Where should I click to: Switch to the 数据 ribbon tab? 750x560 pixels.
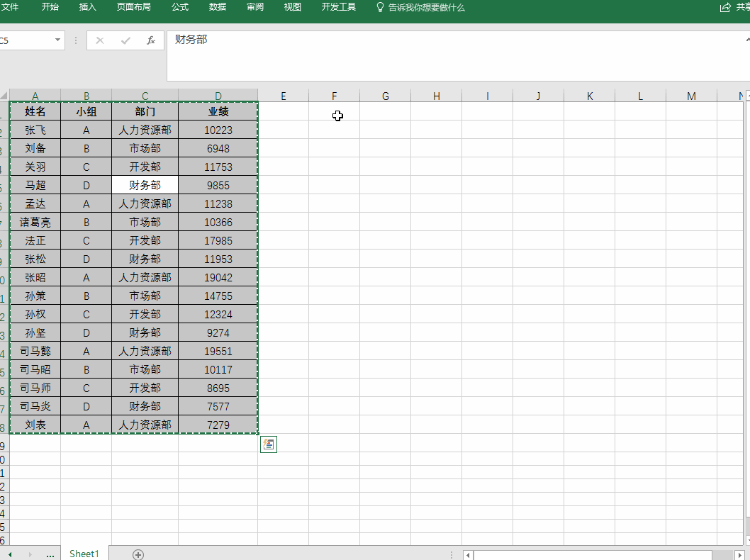(x=218, y=7)
